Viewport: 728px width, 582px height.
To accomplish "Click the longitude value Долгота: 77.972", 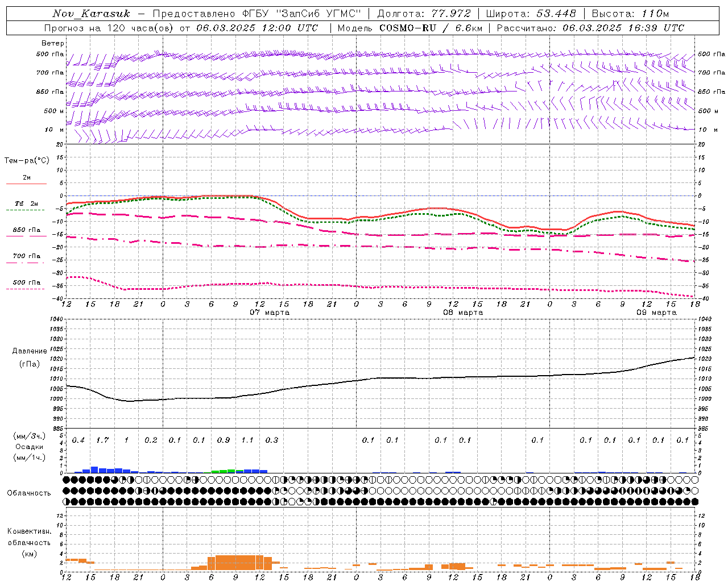I will click(424, 14).
